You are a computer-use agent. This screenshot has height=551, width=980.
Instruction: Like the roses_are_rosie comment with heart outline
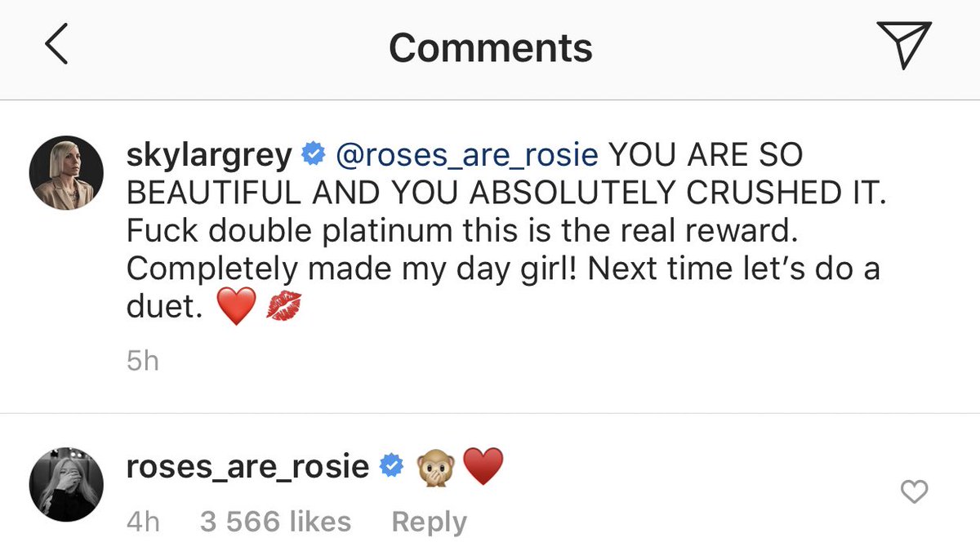912,491
